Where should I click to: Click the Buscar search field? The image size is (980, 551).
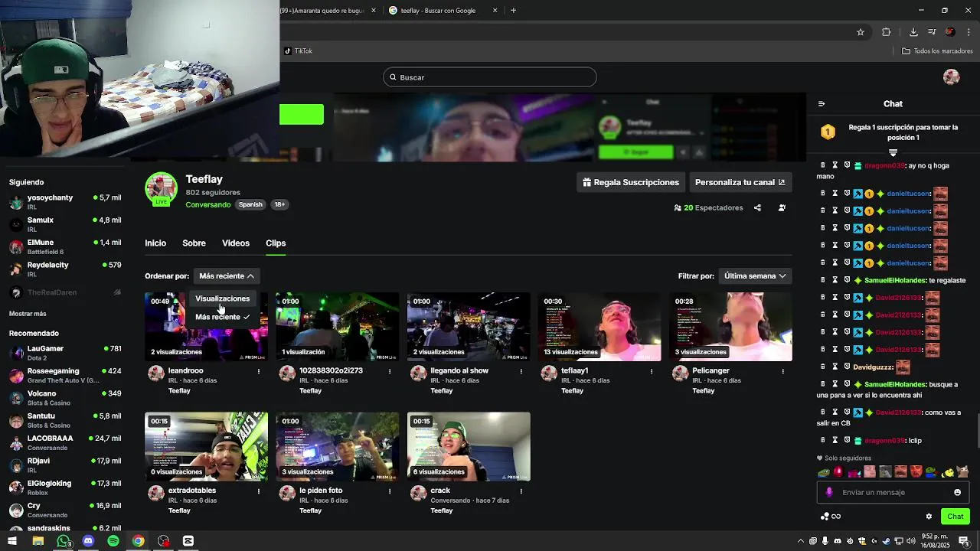pyautogui.click(x=490, y=77)
